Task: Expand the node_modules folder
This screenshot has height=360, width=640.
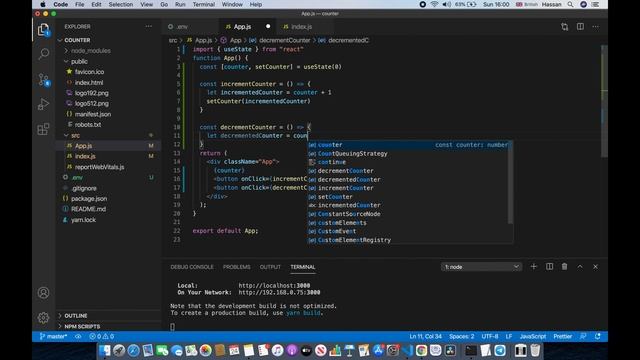Action: [x=91, y=51]
